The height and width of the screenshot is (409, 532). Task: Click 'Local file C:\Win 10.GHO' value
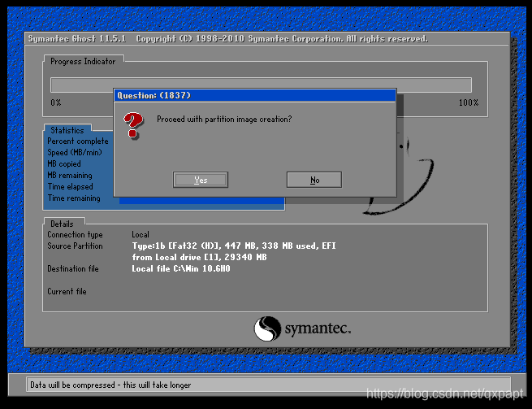[x=181, y=268]
